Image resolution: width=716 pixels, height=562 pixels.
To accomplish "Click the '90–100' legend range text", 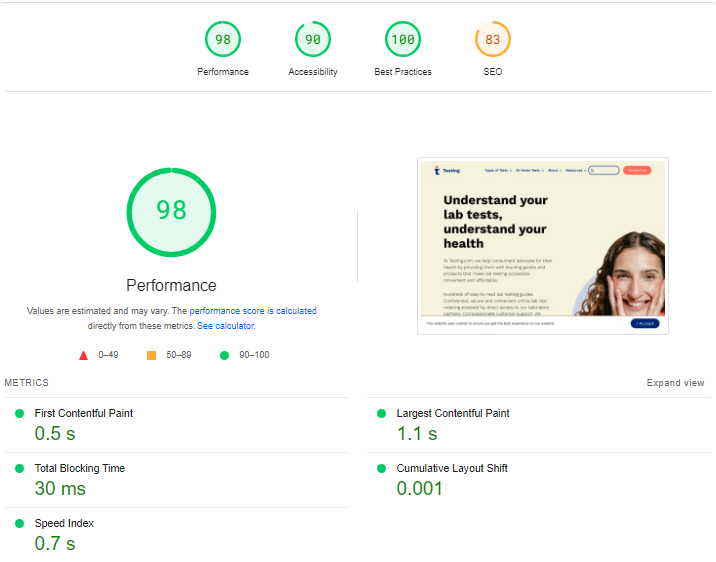I will tap(254, 355).
